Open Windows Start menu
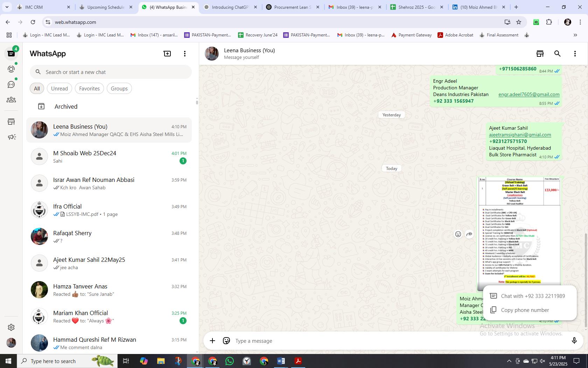Viewport: 588px width, 368px height. point(8,361)
